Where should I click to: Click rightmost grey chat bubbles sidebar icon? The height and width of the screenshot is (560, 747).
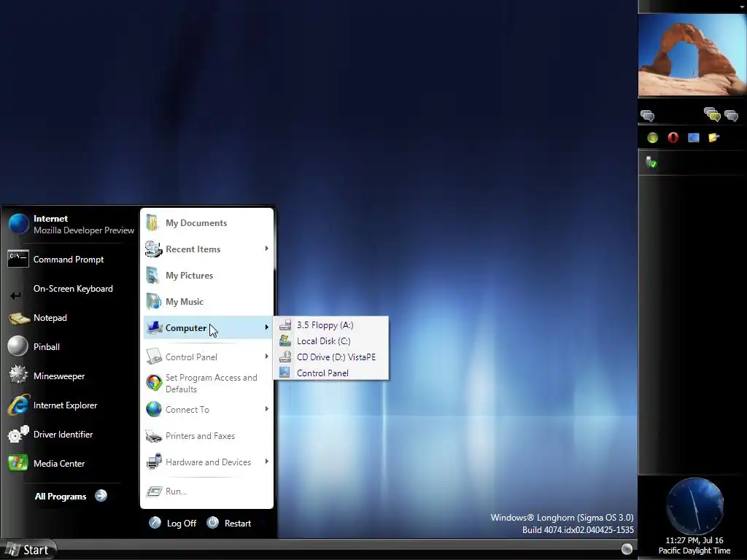(x=731, y=115)
